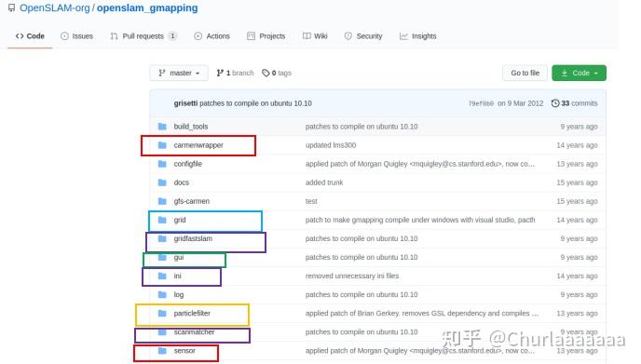Click the openslam_gmapping repository link
The image size is (641, 364).
147,8
